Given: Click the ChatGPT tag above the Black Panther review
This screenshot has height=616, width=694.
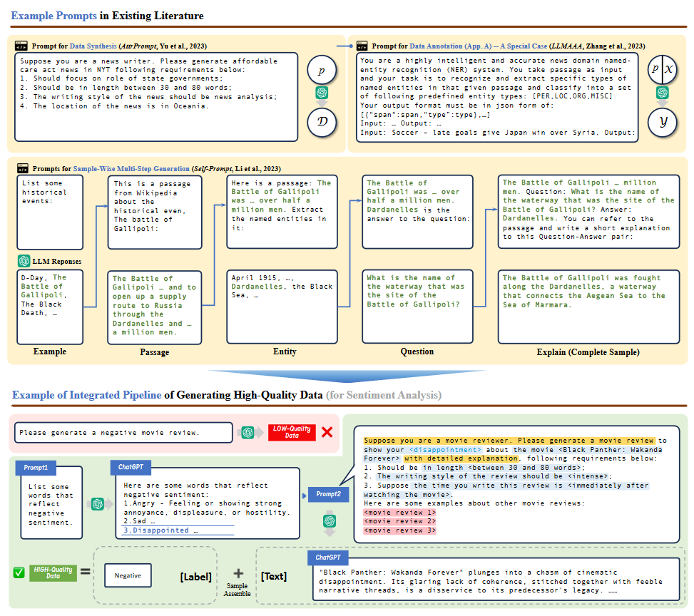Looking at the screenshot, I should 328,558.
